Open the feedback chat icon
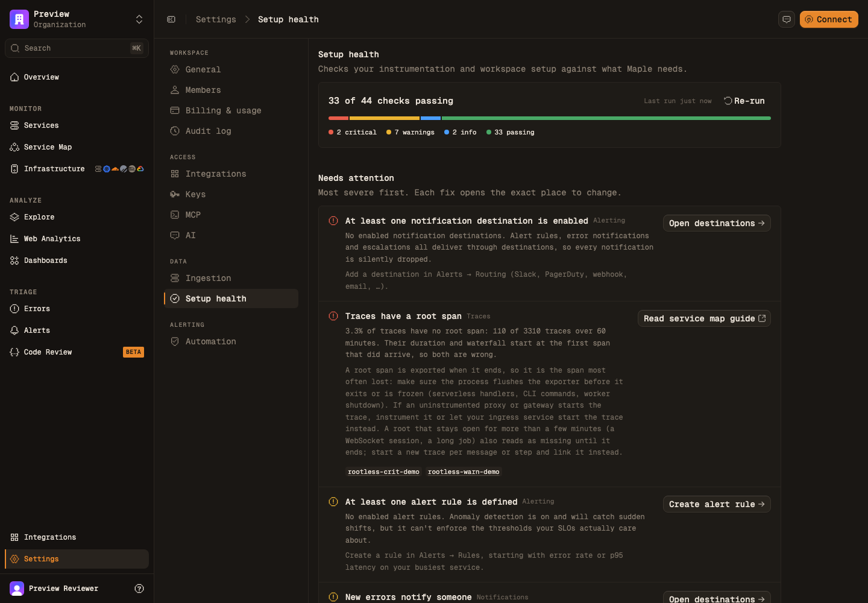Screen dimensions: 868x603 (x=787, y=19)
